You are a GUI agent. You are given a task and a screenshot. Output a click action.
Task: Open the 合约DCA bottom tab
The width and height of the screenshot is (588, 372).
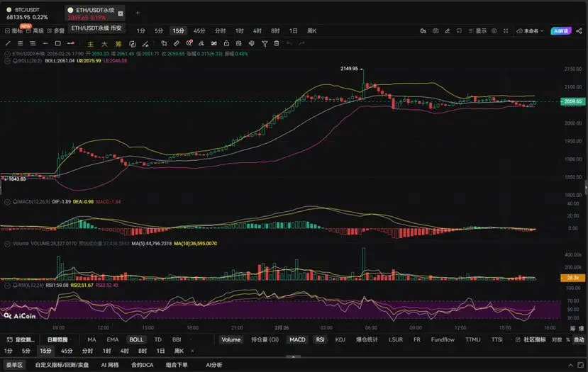click(142, 365)
